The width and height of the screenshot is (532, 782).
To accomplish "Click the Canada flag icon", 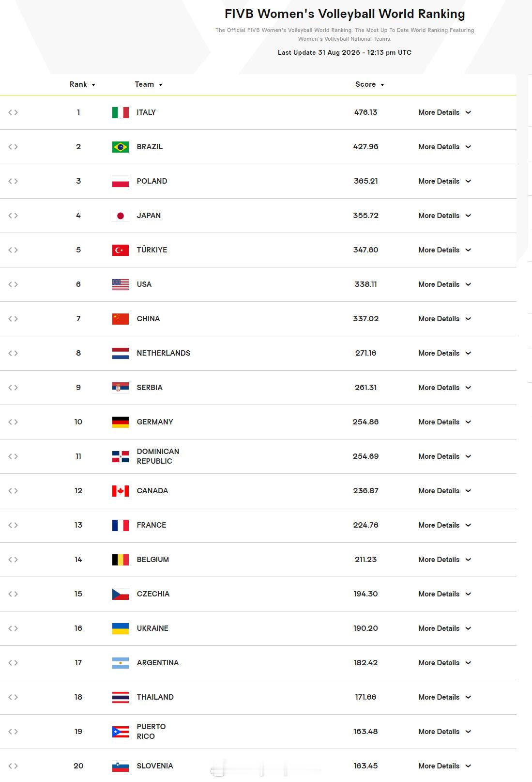I will tap(121, 491).
